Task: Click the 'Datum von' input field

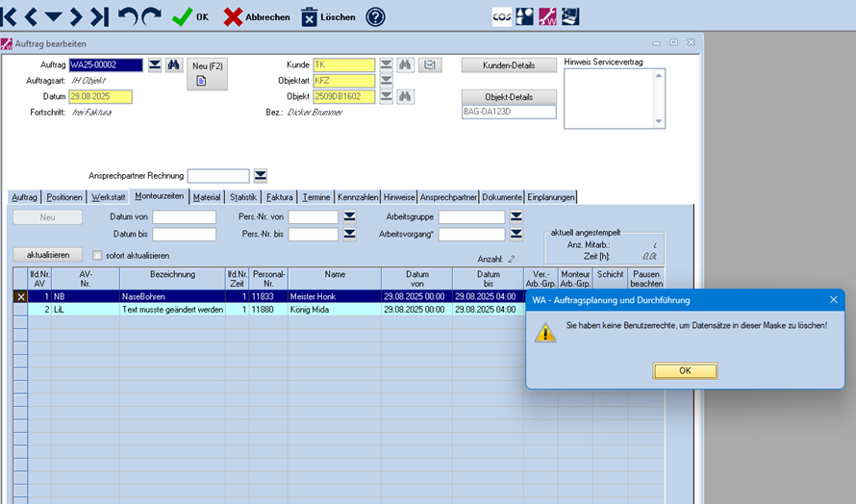Action: 184,217
